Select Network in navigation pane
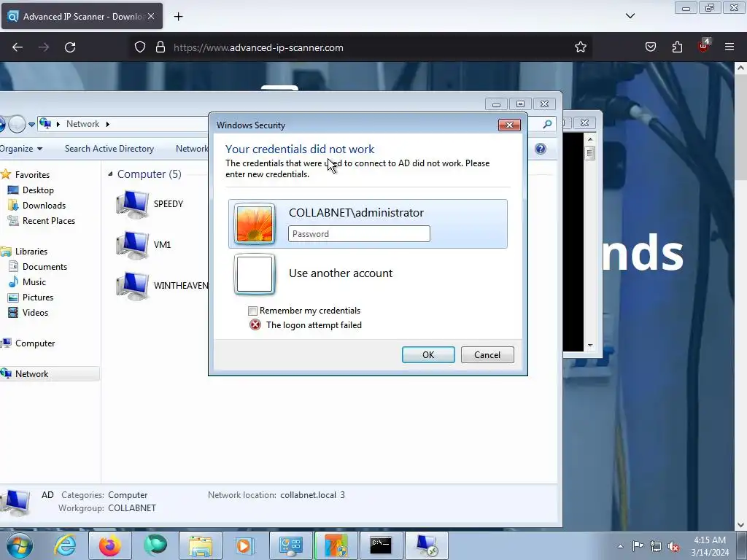 tap(31, 374)
